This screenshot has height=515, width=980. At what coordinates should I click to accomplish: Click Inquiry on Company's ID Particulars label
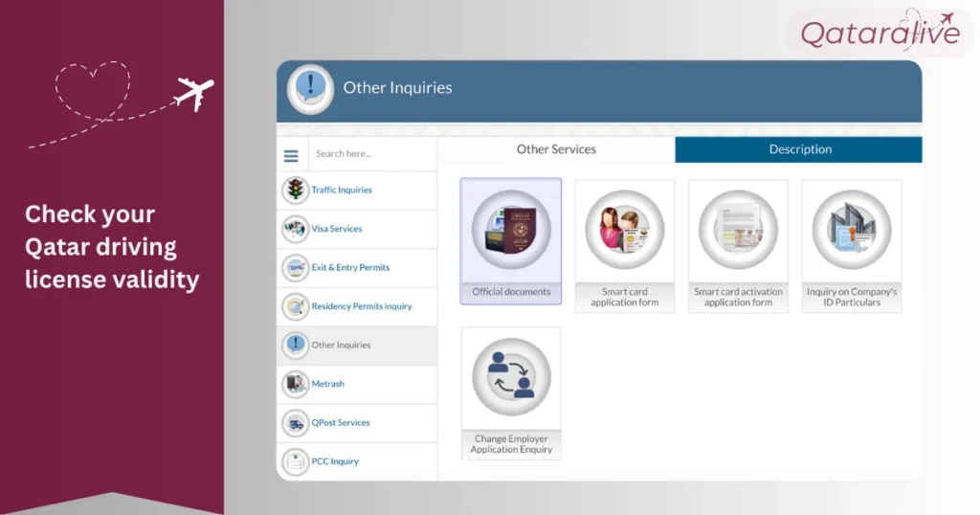point(852,297)
